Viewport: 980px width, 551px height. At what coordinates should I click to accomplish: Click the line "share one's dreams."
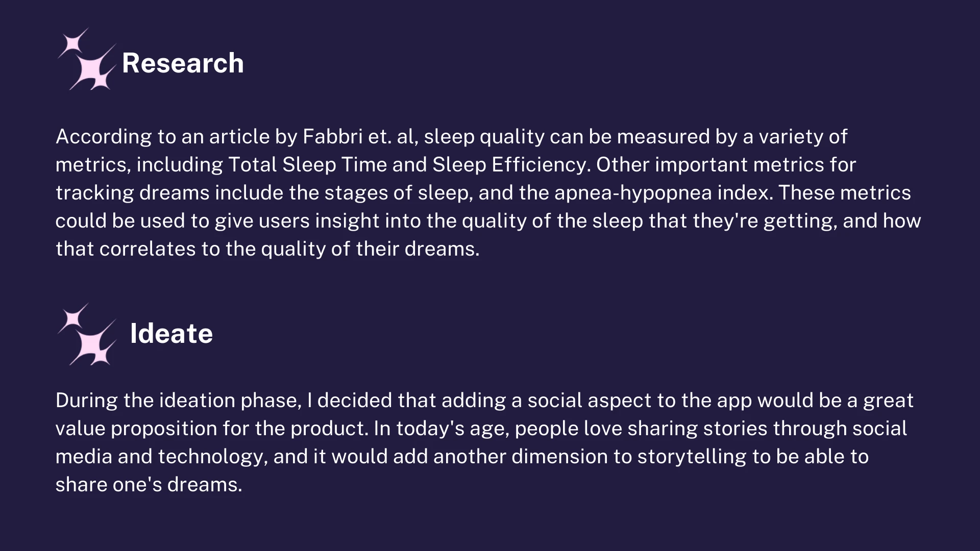click(x=149, y=485)
